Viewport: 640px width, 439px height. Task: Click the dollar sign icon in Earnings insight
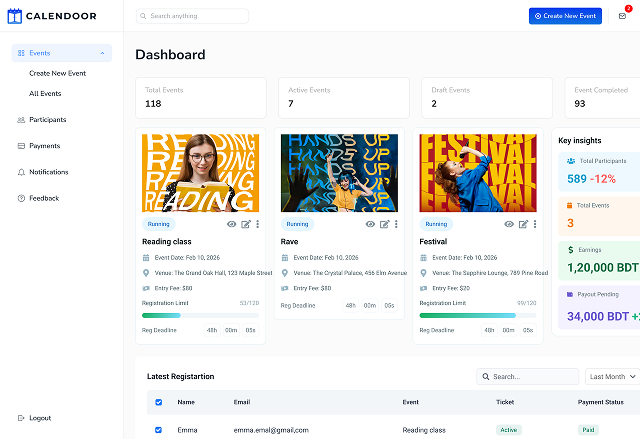click(x=571, y=250)
